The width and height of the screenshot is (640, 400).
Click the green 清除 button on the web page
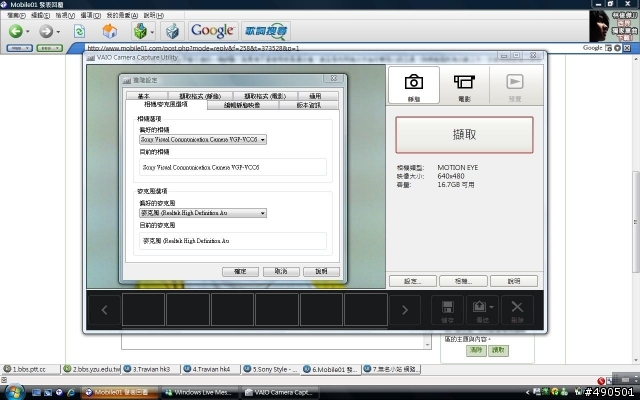click(476, 351)
